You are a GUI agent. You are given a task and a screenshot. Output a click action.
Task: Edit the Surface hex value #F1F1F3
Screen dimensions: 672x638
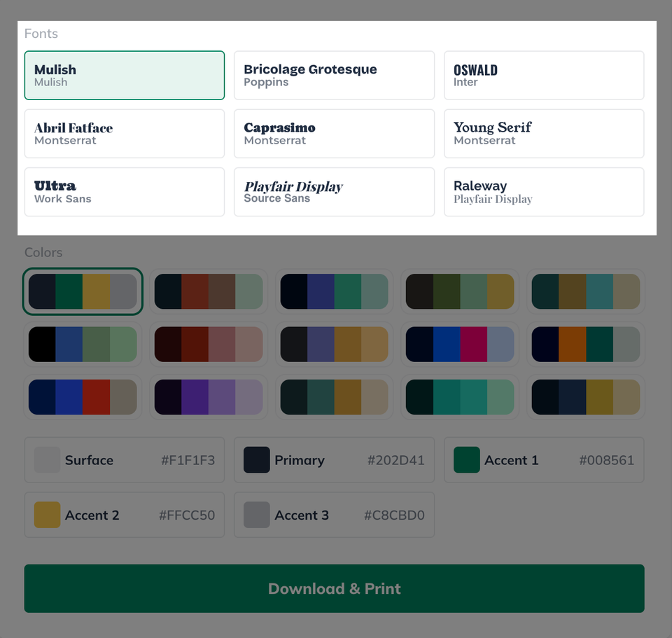point(188,460)
